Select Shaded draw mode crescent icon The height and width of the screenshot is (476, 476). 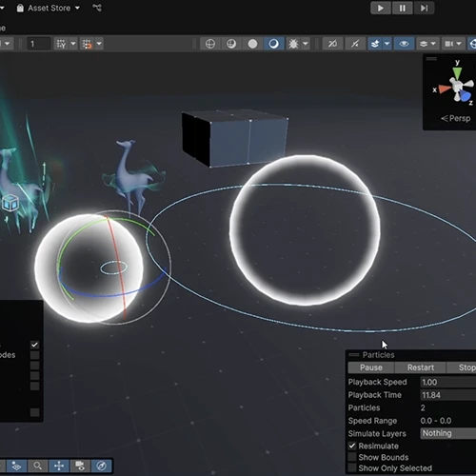click(x=273, y=44)
